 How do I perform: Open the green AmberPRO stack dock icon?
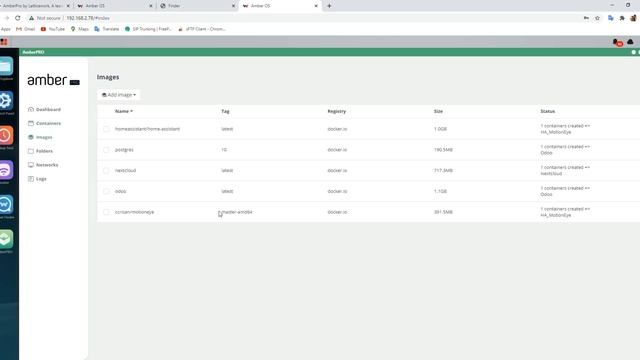(6, 239)
